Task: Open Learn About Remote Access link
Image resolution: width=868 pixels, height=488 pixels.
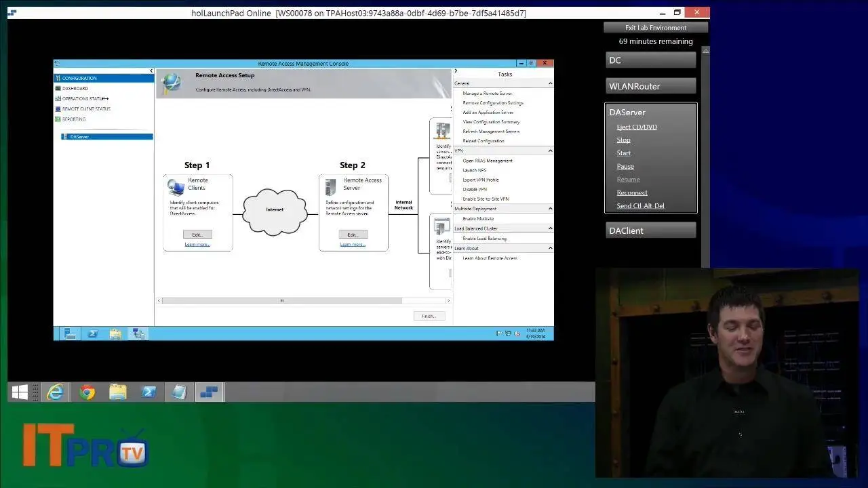Action: coord(490,258)
